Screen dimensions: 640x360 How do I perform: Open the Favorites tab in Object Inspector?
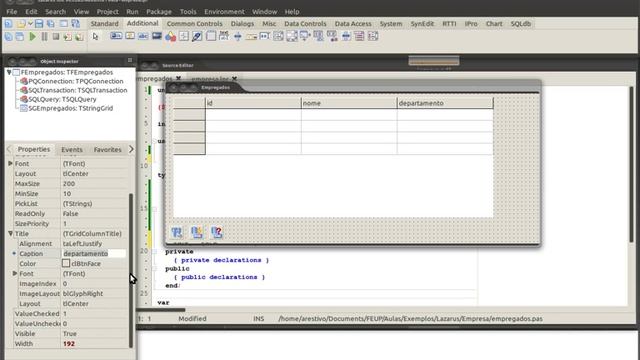pos(107,149)
